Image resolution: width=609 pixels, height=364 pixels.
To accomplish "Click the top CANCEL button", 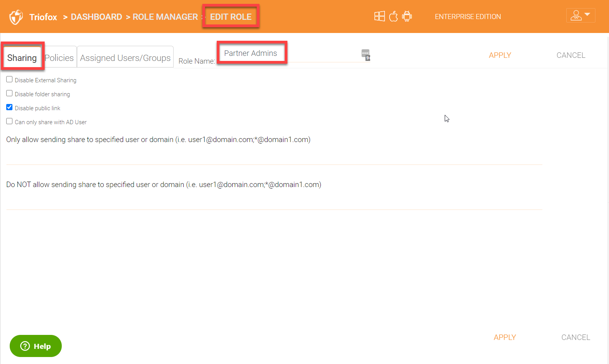I will 571,55.
